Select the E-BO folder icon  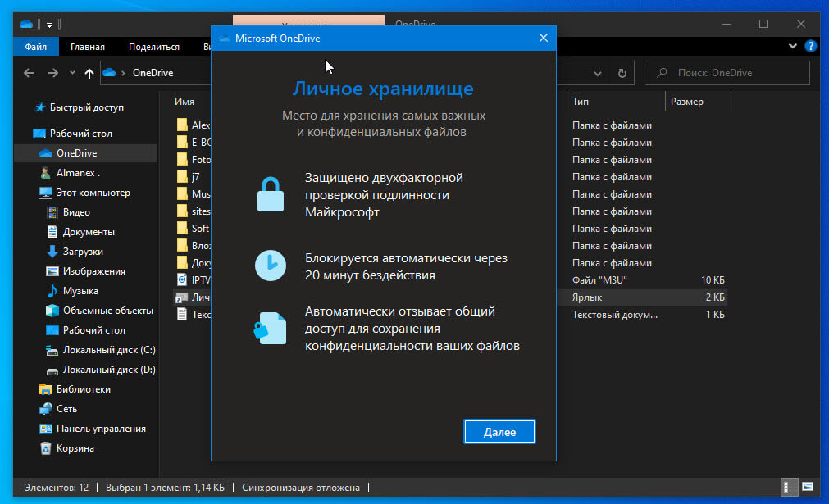[x=182, y=142]
